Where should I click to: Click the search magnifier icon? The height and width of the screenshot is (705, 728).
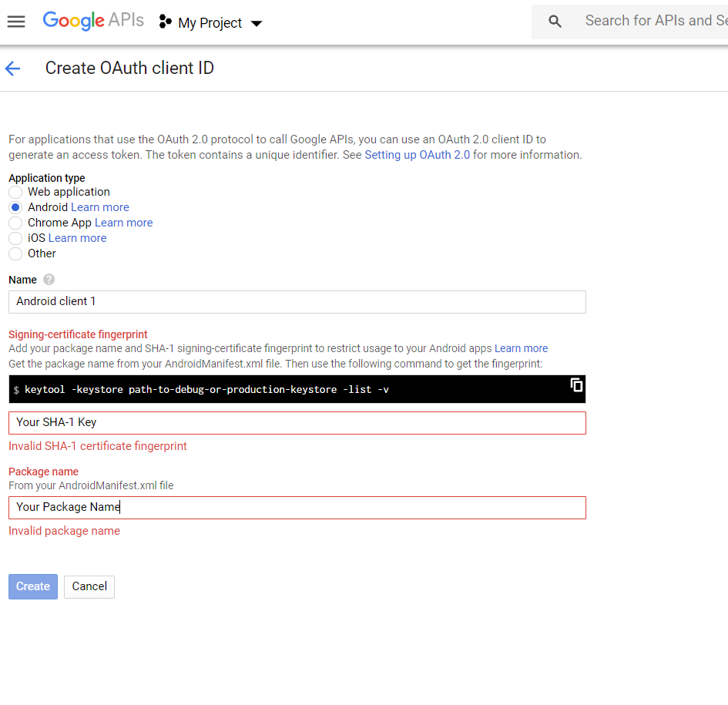pos(555,22)
